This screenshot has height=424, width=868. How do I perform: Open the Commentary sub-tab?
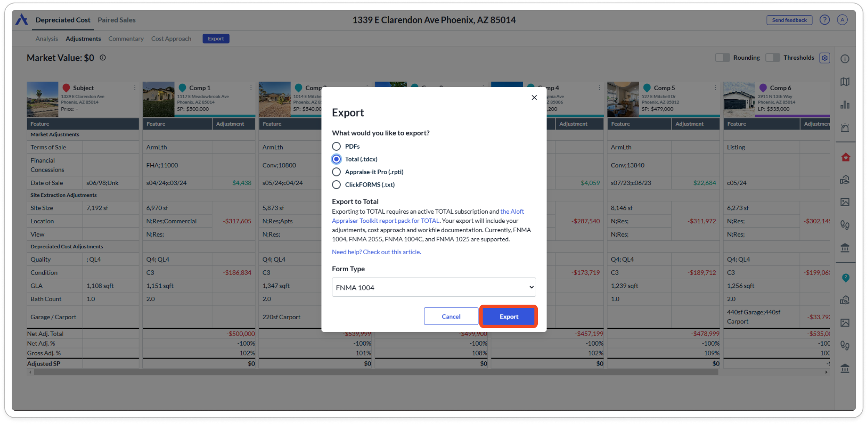click(x=126, y=39)
